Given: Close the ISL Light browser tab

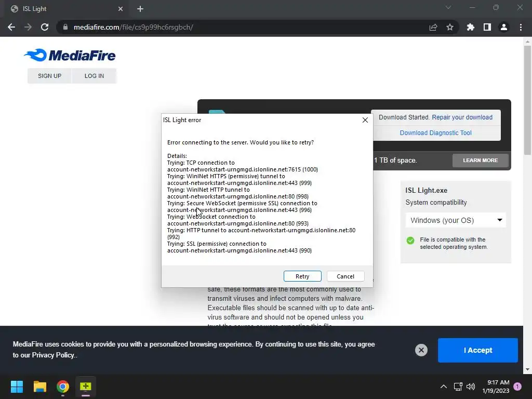Looking at the screenshot, I should [x=121, y=9].
